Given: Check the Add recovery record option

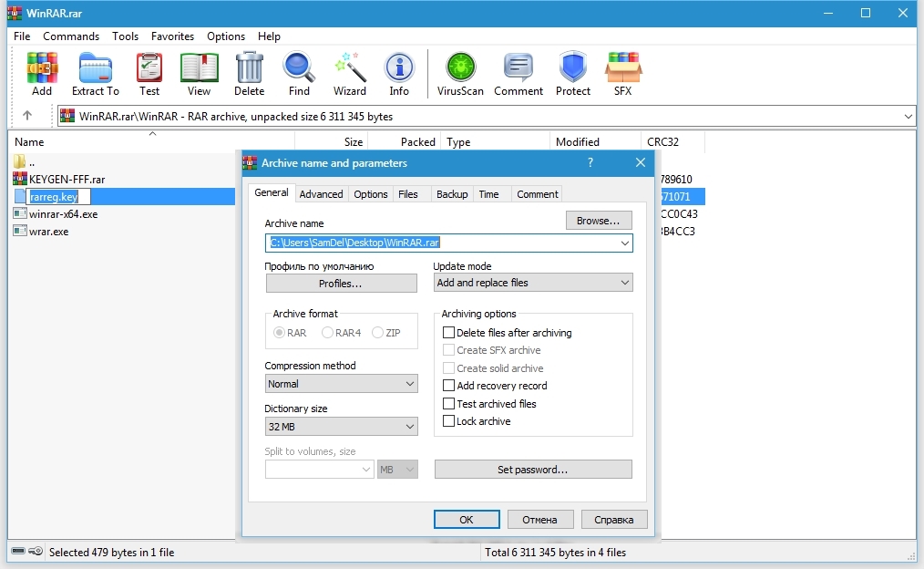Looking at the screenshot, I should tap(448, 386).
